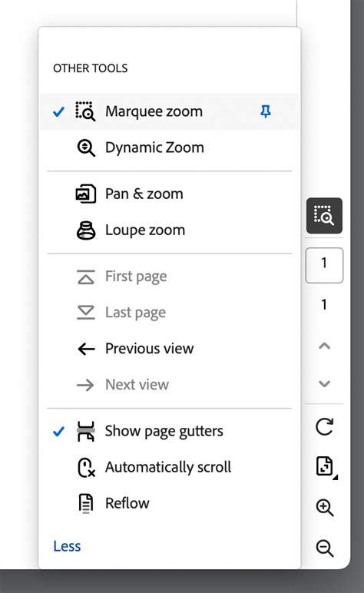Viewport: 364px width, 593px height.
Task: Select Previous view menu entry
Action: [x=170, y=348]
